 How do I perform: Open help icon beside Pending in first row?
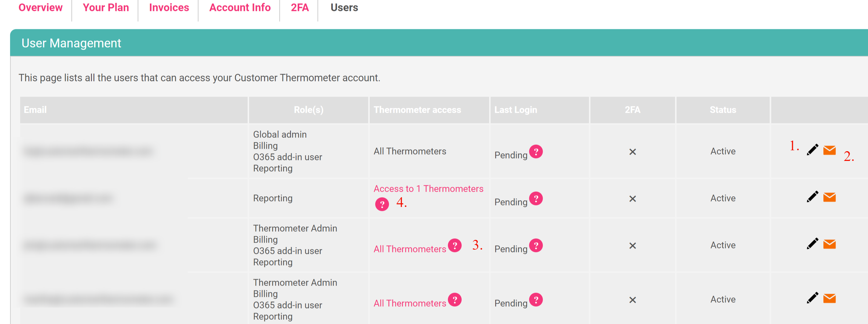536,151
